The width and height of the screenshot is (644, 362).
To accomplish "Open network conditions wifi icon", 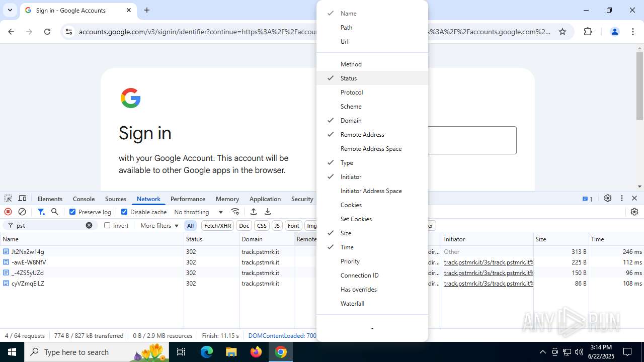I will click(235, 212).
